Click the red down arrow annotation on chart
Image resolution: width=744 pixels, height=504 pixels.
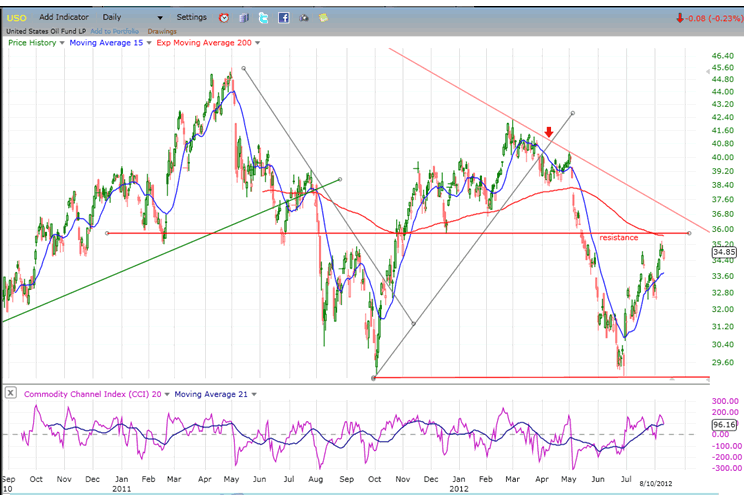pos(549,132)
